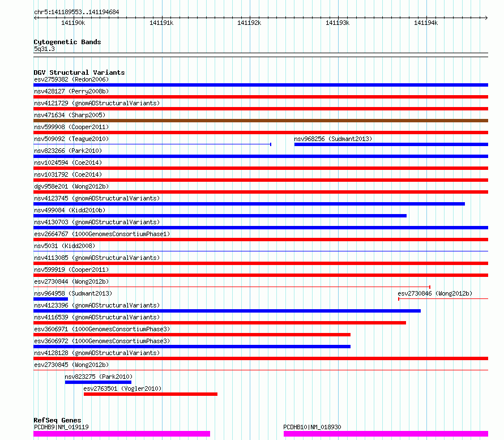Screen dimensions: 504x440
Task: Click nsv4123396 (gnomADStructuralVariants) label
Action: click(x=97, y=305)
